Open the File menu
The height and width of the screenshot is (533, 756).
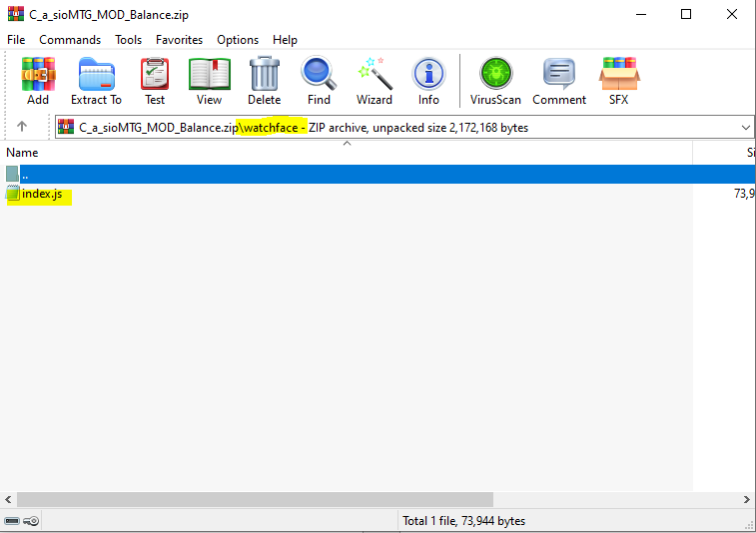coord(16,40)
